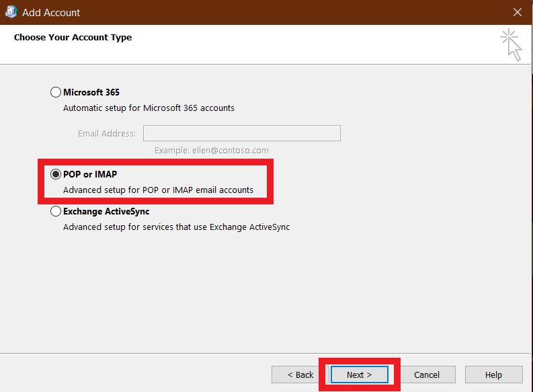The height and width of the screenshot is (392, 533).
Task: Click the cursor wizard graphic icon
Action: pos(511,45)
